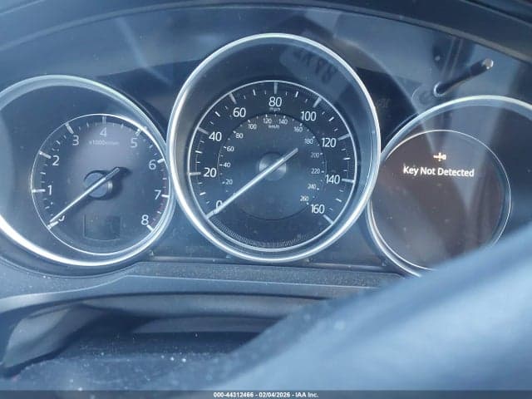Image resolution: width=532 pixels, height=399 pixels.
Task: Click tachometer number 3
Action: pos(76,140)
